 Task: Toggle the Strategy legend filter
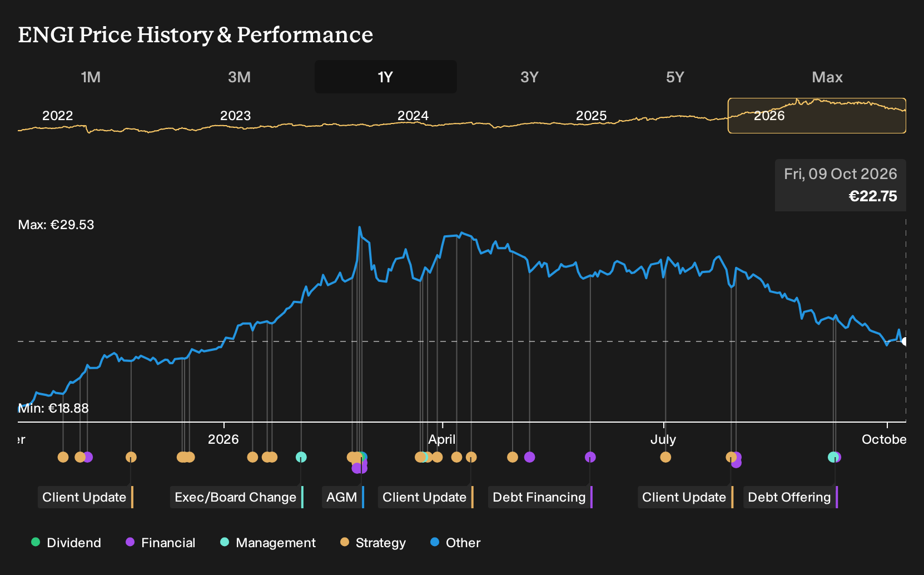coord(373,543)
